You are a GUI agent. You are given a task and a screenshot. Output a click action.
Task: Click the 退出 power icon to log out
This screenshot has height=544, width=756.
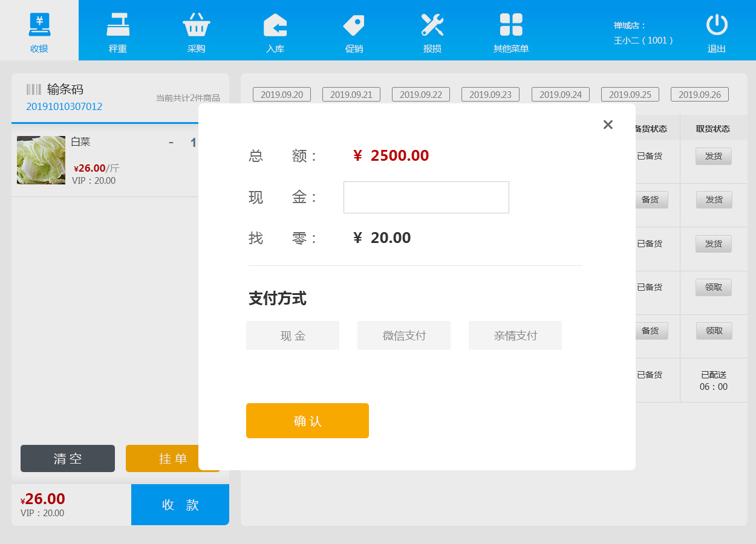click(717, 25)
